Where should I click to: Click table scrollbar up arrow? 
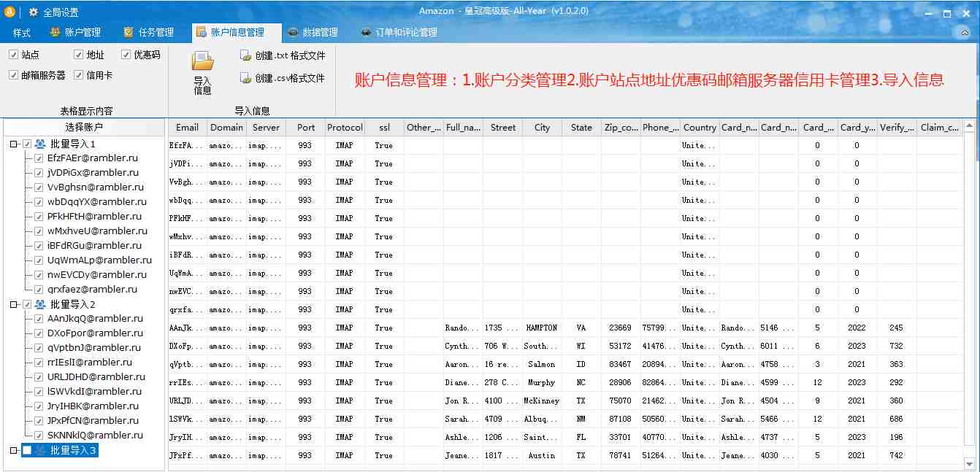pos(970,126)
